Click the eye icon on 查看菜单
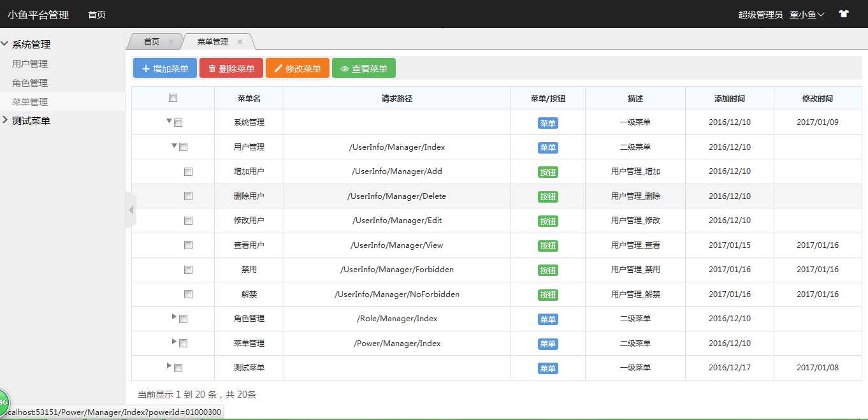Image resolution: width=868 pixels, height=420 pixels. (345, 69)
